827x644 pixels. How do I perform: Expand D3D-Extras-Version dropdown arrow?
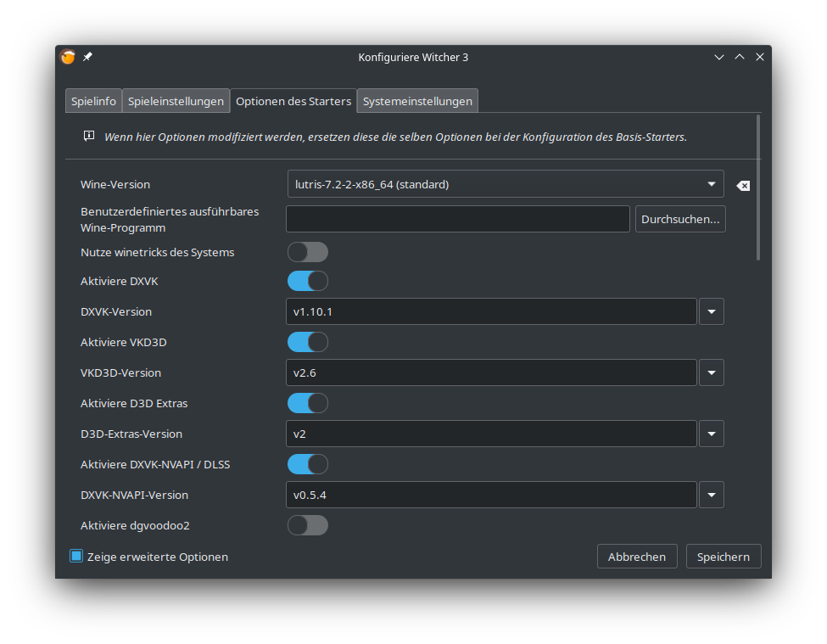tap(712, 434)
